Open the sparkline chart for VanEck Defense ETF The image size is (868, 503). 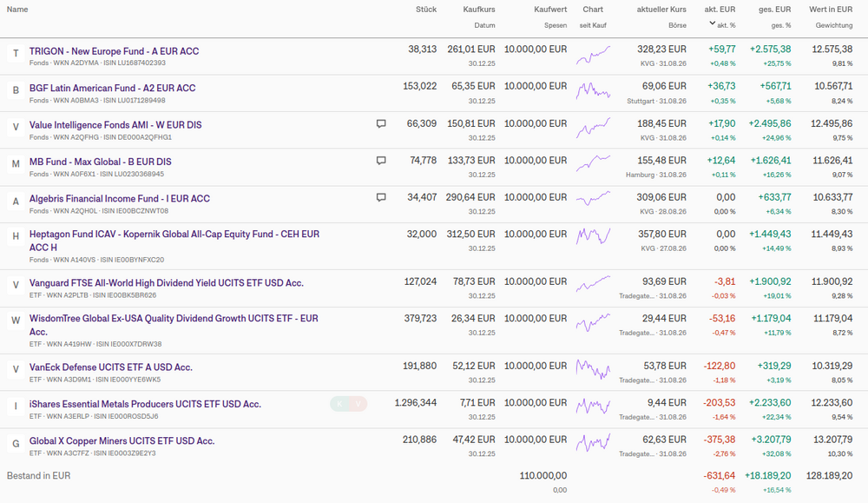click(593, 368)
